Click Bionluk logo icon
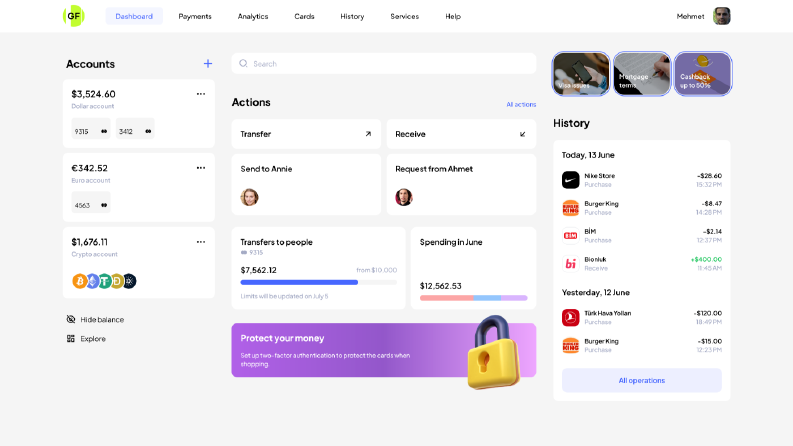This screenshot has height=446, width=793. (570, 263)
